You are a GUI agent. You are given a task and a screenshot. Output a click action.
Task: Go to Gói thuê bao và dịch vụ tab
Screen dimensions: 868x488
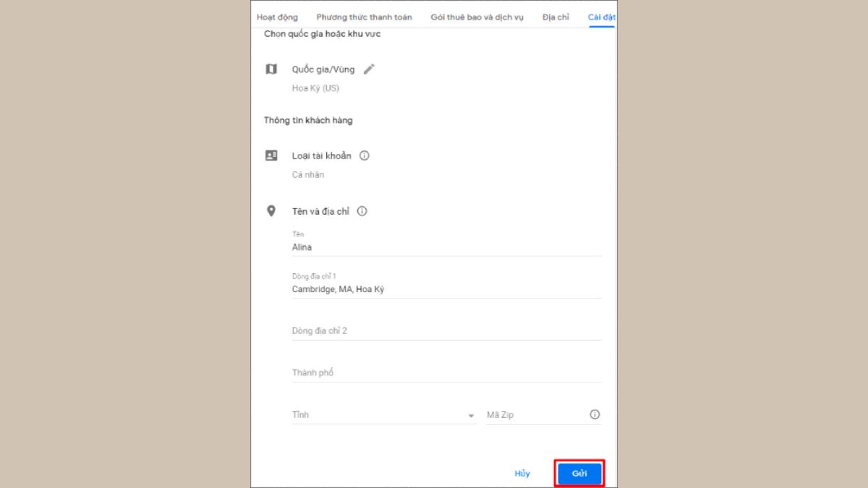click(477, 17)
